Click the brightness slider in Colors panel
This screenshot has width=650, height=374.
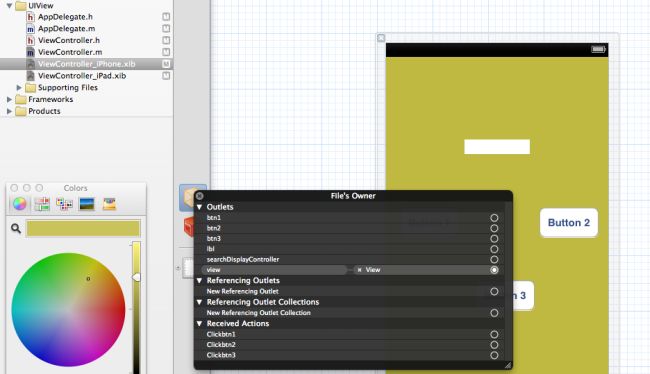[x=136, y=307]
